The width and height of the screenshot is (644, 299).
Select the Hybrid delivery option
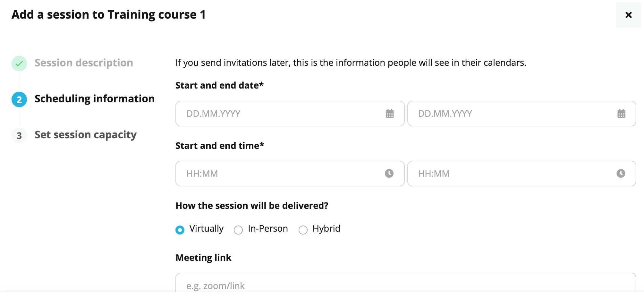click(x=303, y=230)
